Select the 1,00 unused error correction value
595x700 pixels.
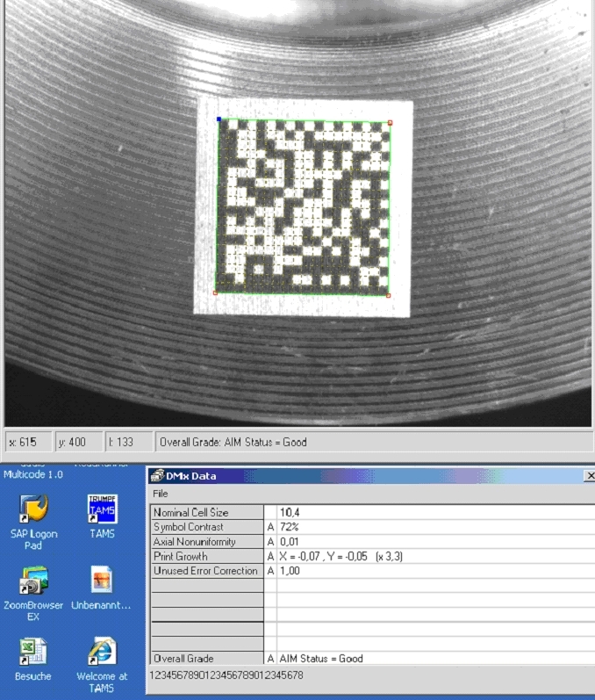(x=290, y=571)
